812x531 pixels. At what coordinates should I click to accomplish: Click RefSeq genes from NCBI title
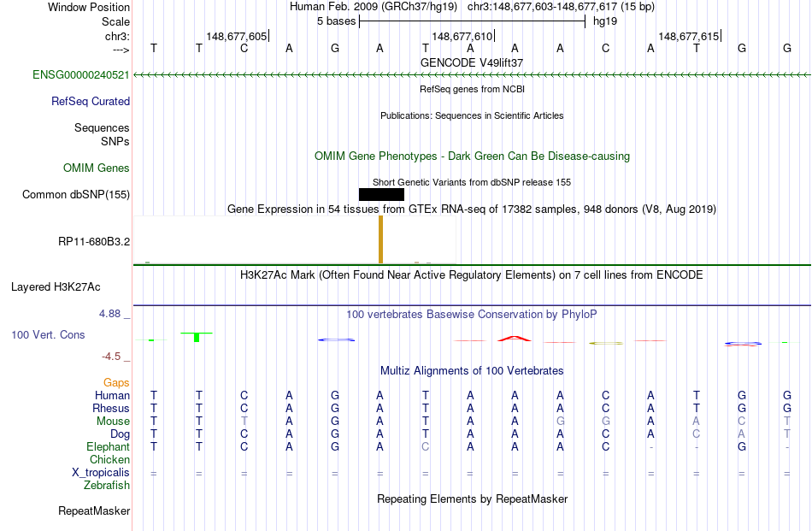[472, 89]
